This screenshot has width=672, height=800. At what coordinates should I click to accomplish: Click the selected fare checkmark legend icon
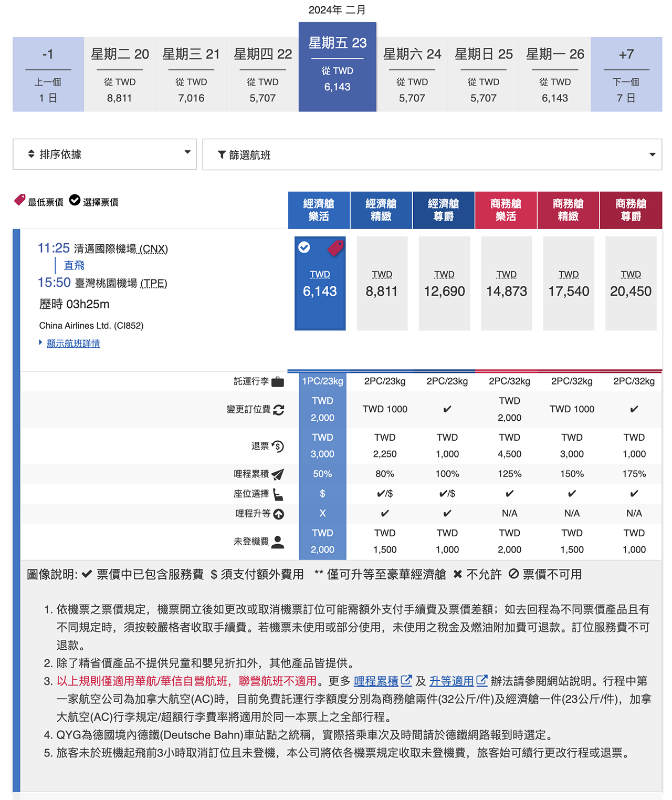(75, 200)
